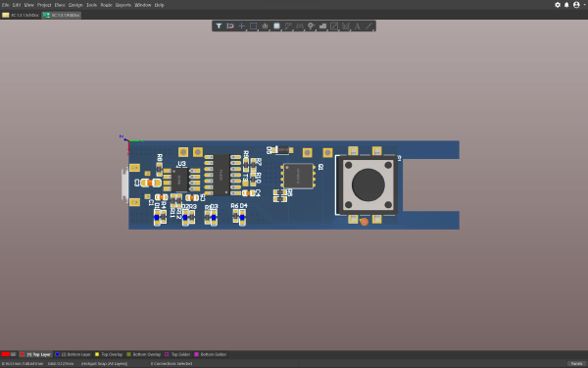The height and width of the screenshot is (368, 588).
Task: Select the place dimension tool
Action: click(x=346, y=26)
